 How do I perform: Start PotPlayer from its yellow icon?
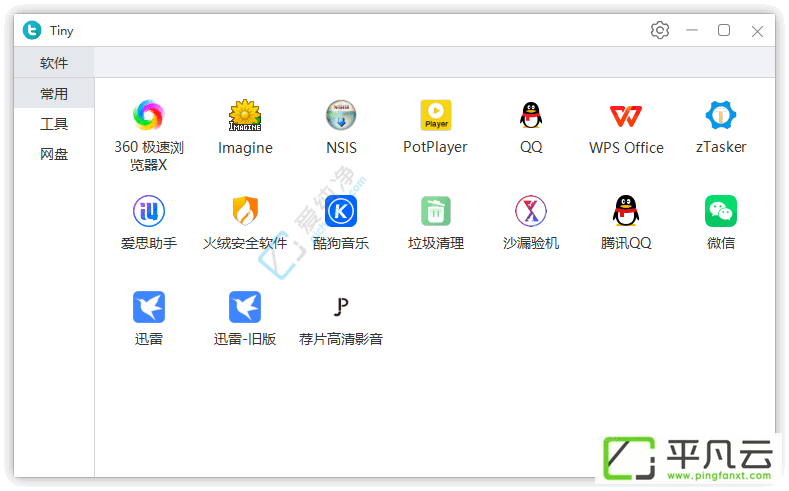coord(436,115)
